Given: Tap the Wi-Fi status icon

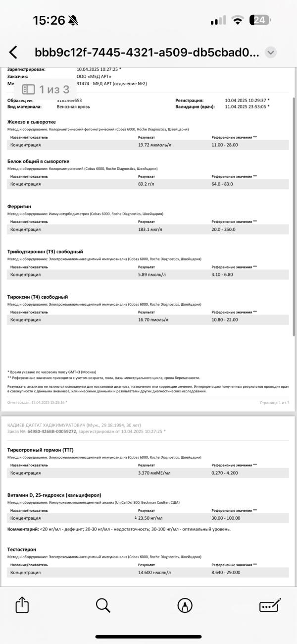Looking at the screenshot, I should click(x=238, y=20).
